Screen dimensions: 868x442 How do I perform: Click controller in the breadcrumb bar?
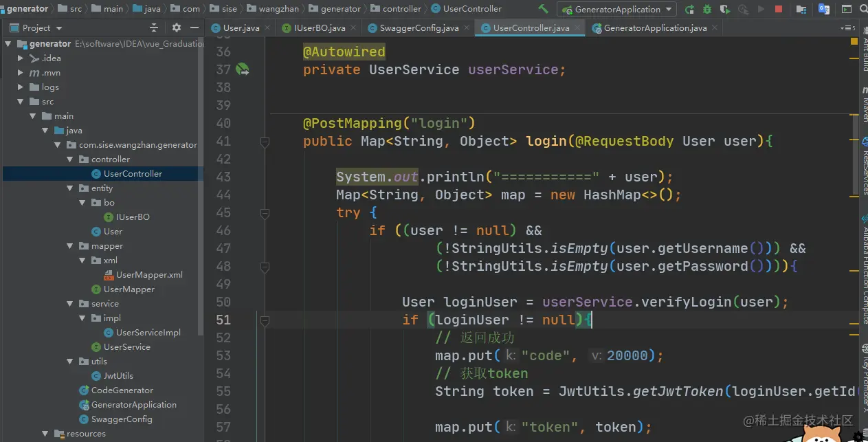[396, 9]
